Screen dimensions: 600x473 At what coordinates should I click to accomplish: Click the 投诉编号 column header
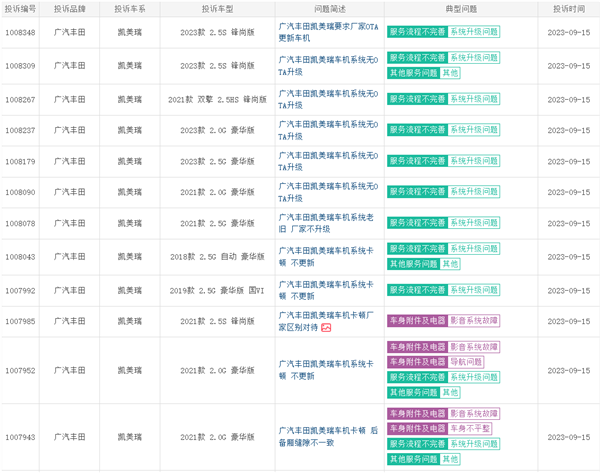coord(21,8)
